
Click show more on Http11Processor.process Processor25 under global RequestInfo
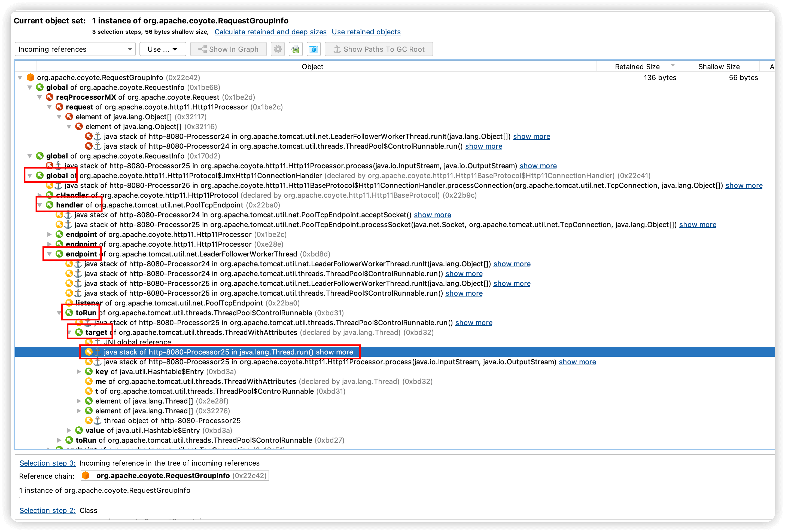(x=538, y=166)
